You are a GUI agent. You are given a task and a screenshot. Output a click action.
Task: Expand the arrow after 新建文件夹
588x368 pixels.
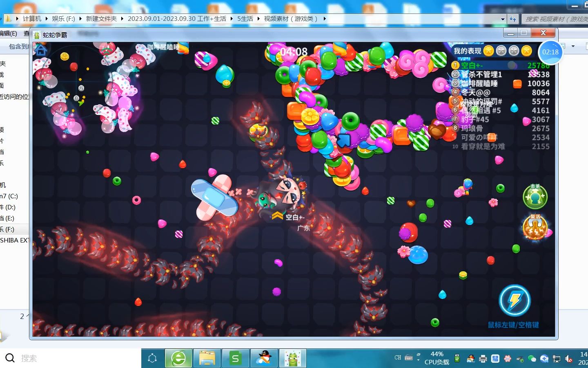point(122,19)
